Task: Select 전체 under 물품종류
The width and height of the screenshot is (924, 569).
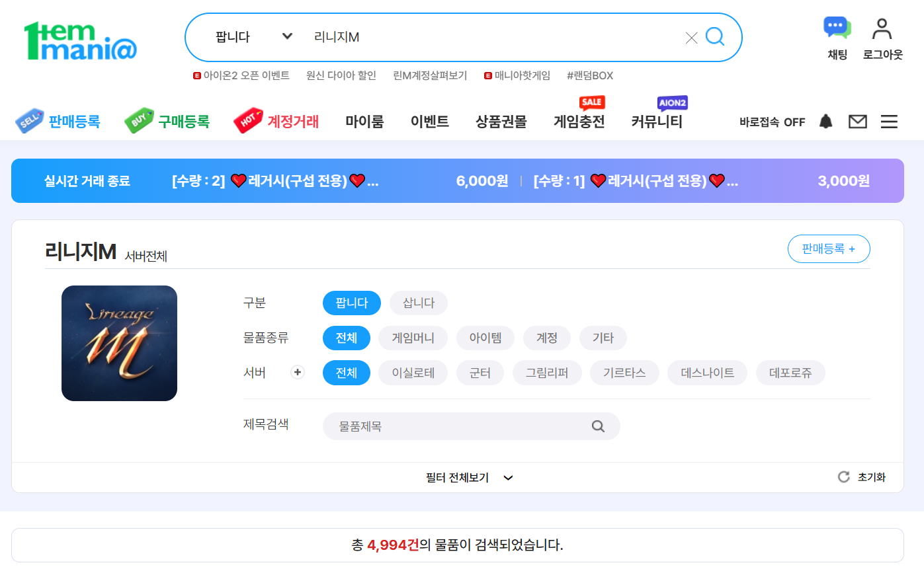Action: (347, 338)
